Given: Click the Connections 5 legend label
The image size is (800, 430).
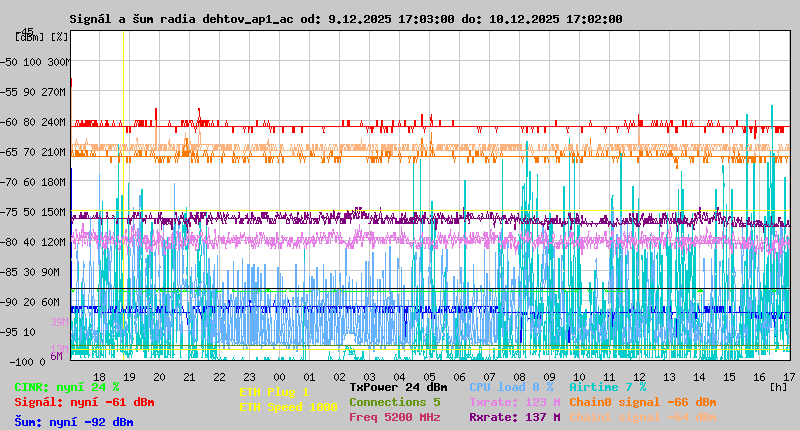Looking at the screenshot, I should pyautogui.click(x=394, y=402).
